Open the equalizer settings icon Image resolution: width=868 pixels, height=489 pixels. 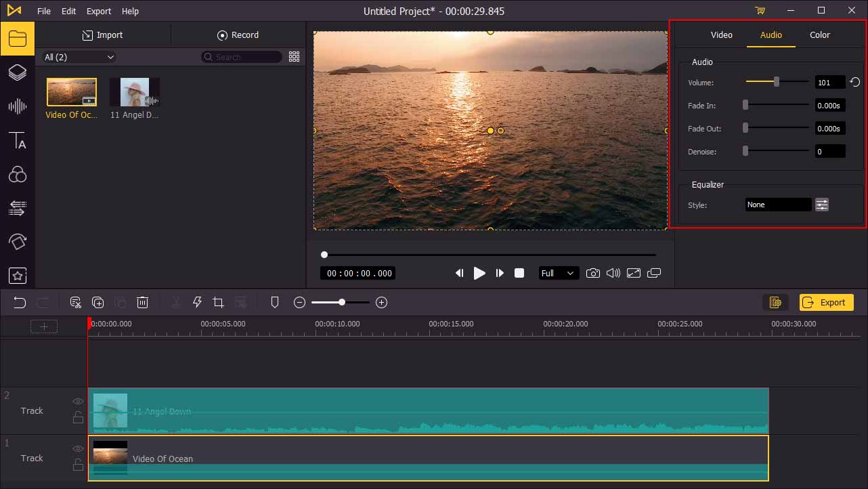(822, 205)
